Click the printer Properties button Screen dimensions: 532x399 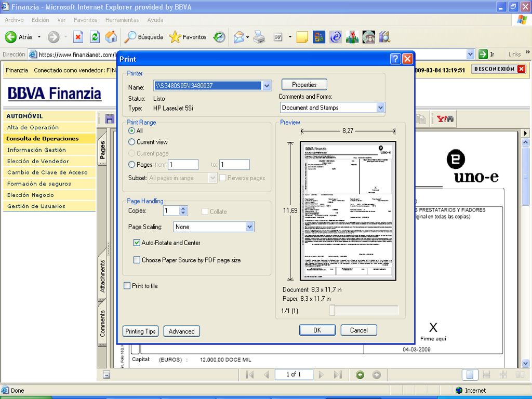(x=304, y=85)
